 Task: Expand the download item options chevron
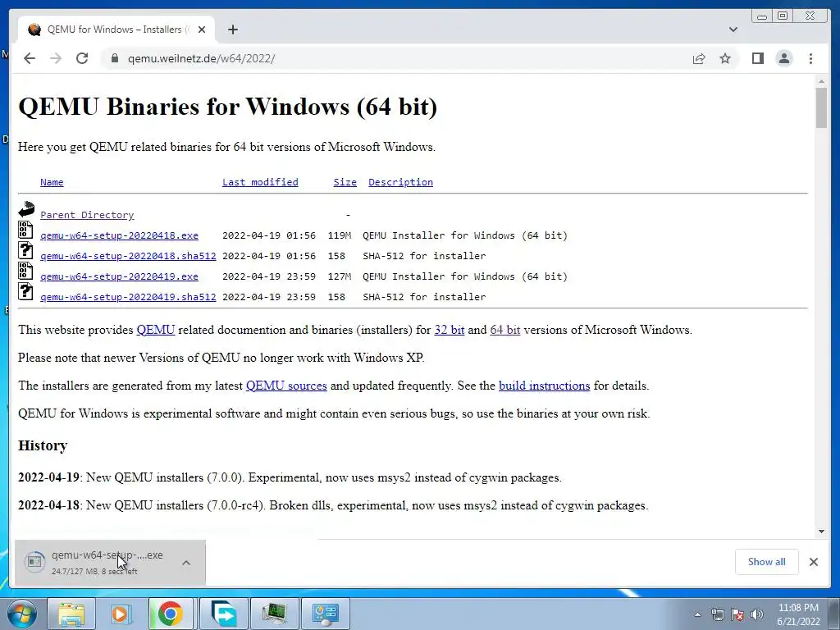(x=186, y=563)
